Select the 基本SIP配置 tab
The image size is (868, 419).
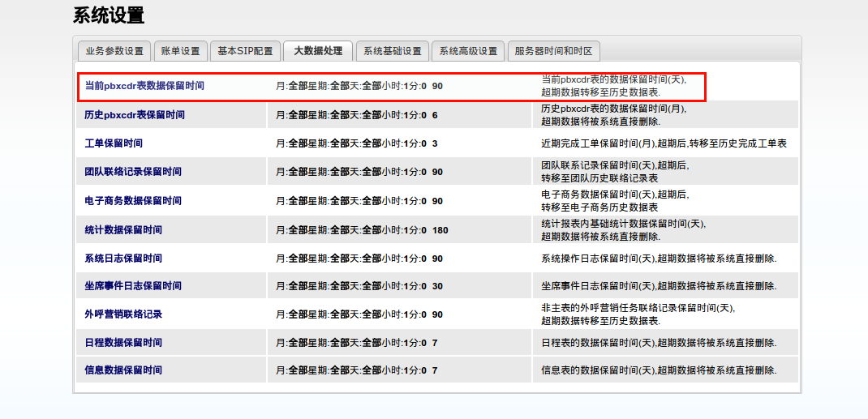[x=245, y=51]
